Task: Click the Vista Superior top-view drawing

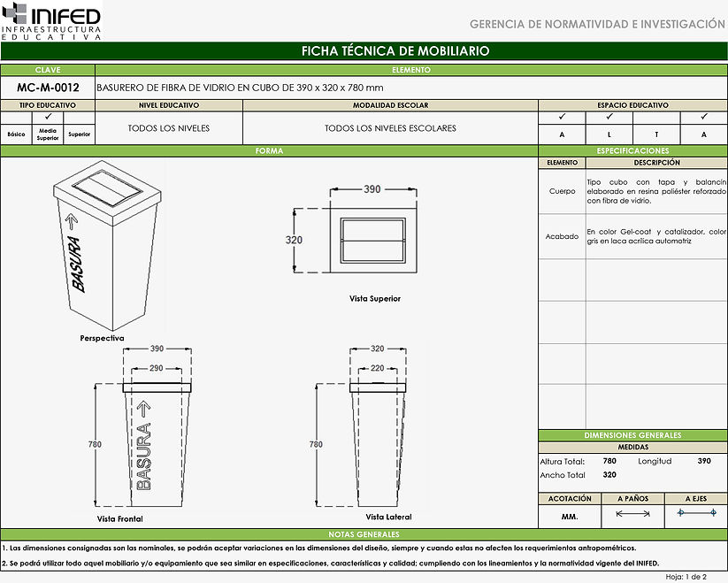Action: tap(373, 240)
